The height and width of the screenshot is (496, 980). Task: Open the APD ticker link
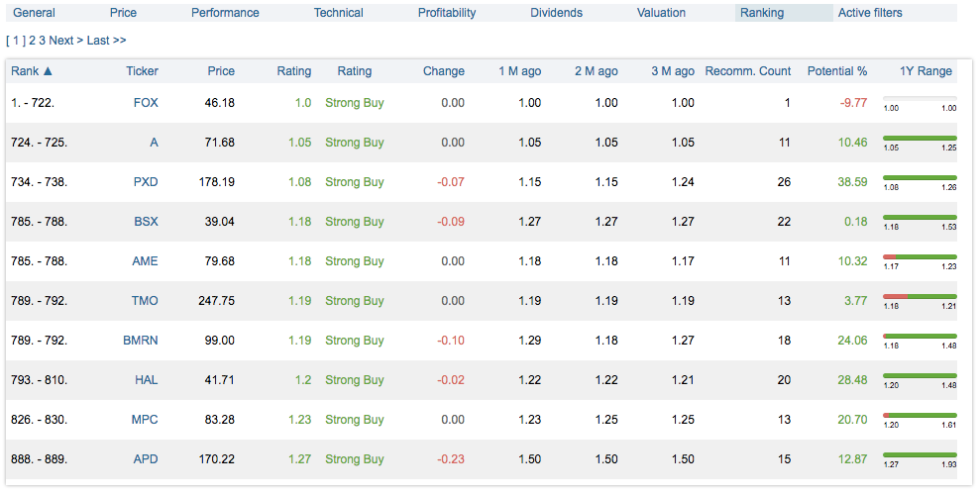coord(146,459)
